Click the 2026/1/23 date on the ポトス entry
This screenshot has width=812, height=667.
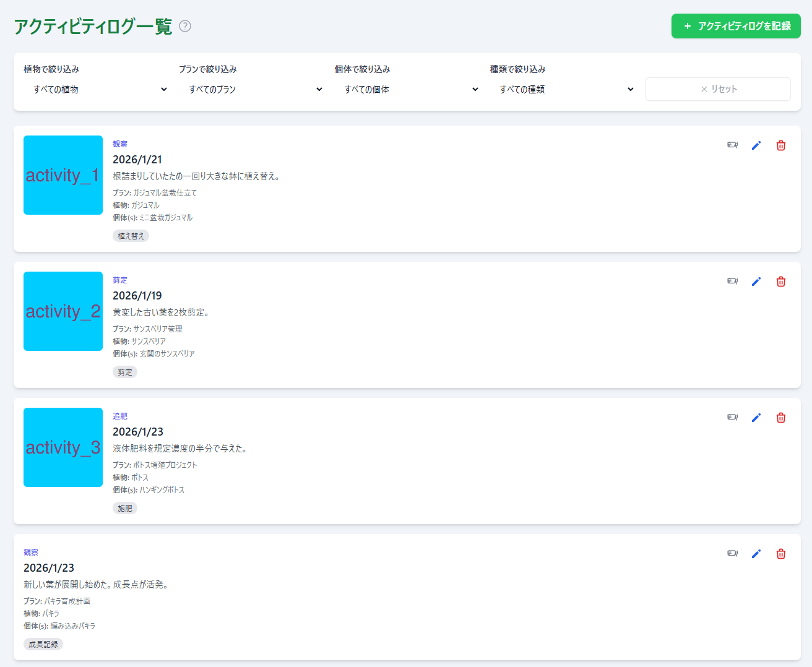click(x=138, y=432)
